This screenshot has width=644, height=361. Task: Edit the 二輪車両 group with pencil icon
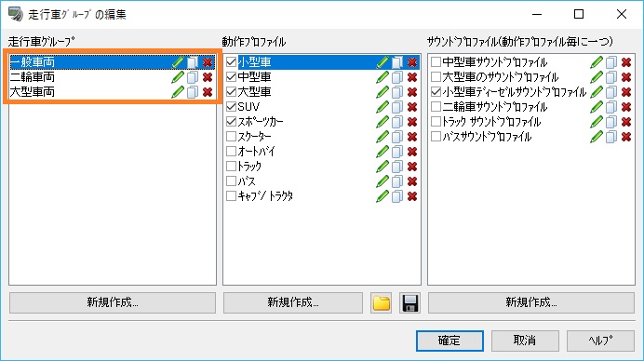point(178,77)
